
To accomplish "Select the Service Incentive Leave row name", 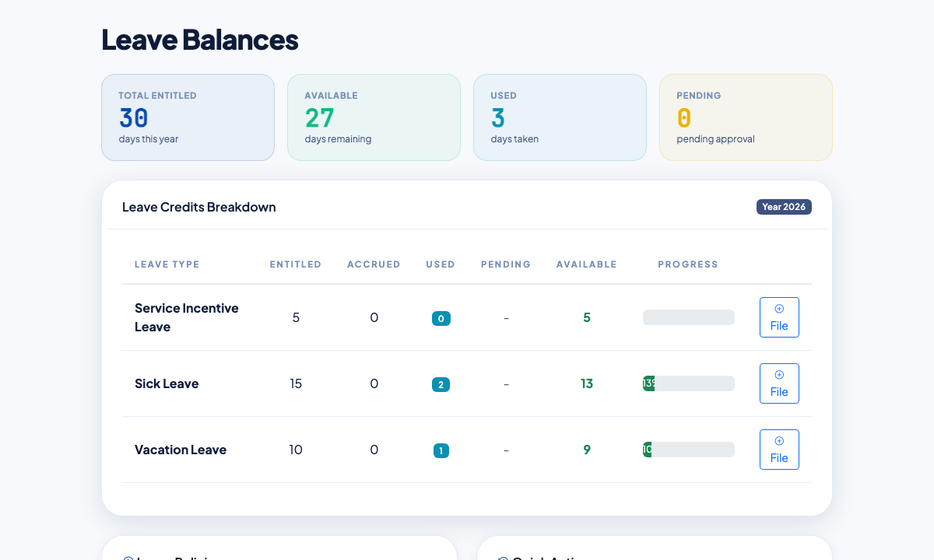I will [187, 317].
